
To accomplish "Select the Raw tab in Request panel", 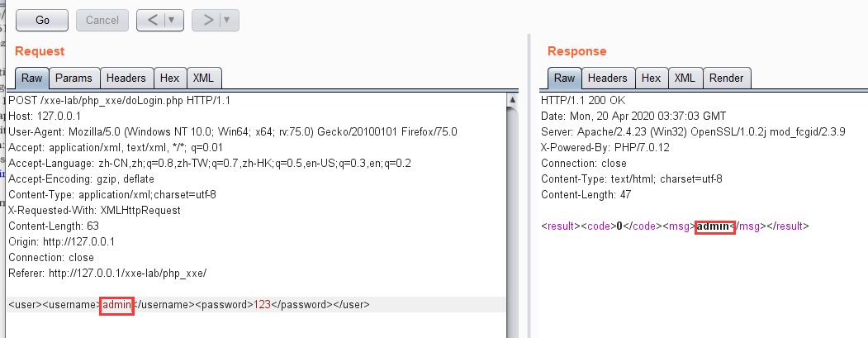I will 31,79.
